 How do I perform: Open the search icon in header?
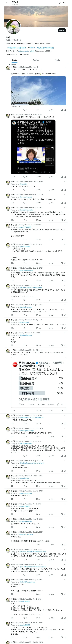64,3
